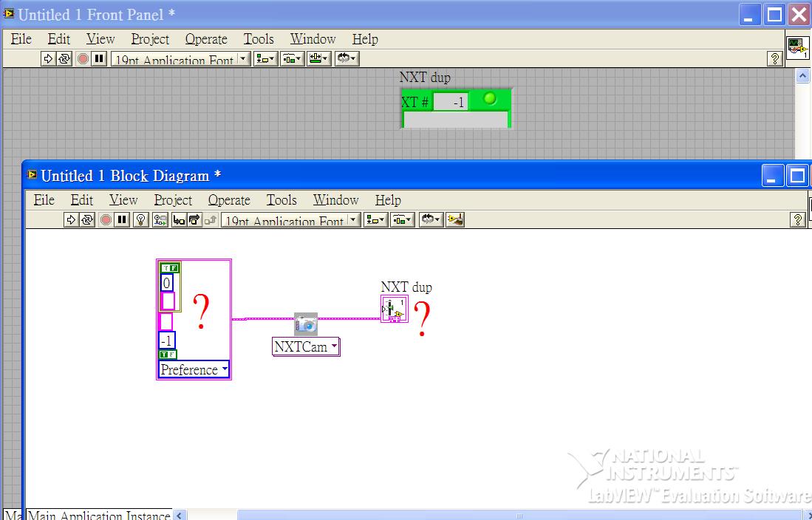Toggle Highlight Execution light bulb

tap(140, 219)
